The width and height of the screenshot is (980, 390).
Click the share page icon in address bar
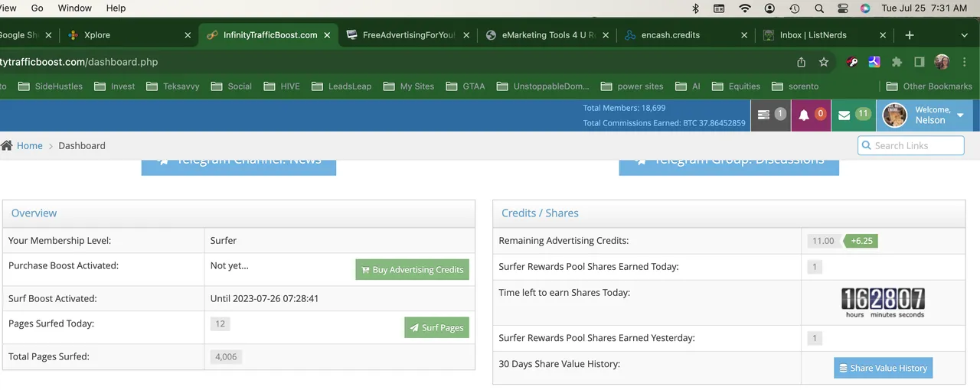pos(802,62)
